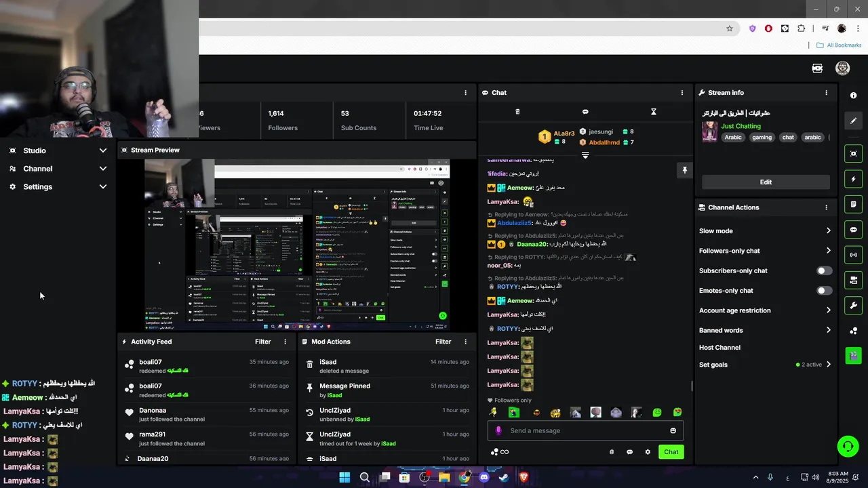The image size is (868, 488).
Task: Toggle the broadcast signal widget icon in sidebar
Action: pyautogui.click(x=854, y=255)
